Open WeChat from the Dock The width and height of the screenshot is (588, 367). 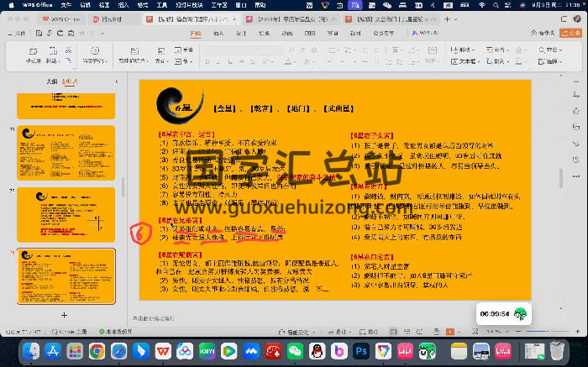coord(294,350)
